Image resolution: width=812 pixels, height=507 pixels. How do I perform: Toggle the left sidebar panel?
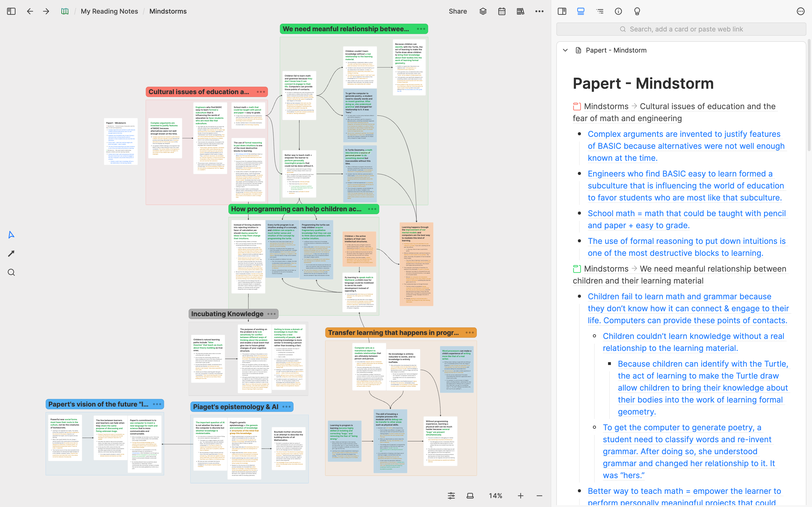point(11,12)
